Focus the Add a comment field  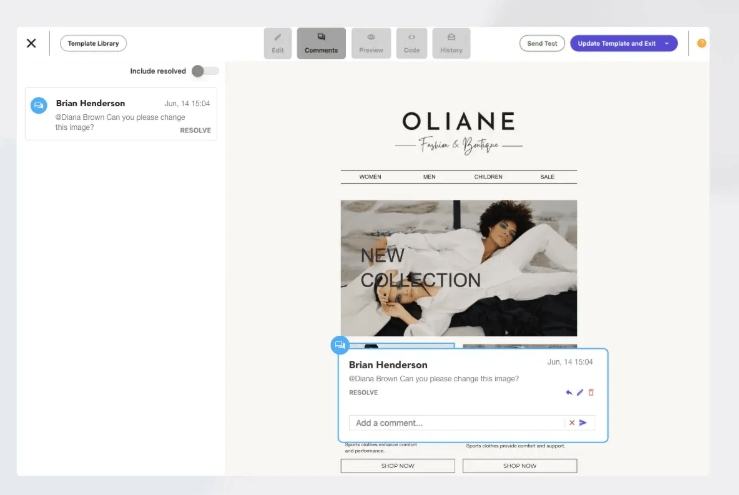coord(456,423)
